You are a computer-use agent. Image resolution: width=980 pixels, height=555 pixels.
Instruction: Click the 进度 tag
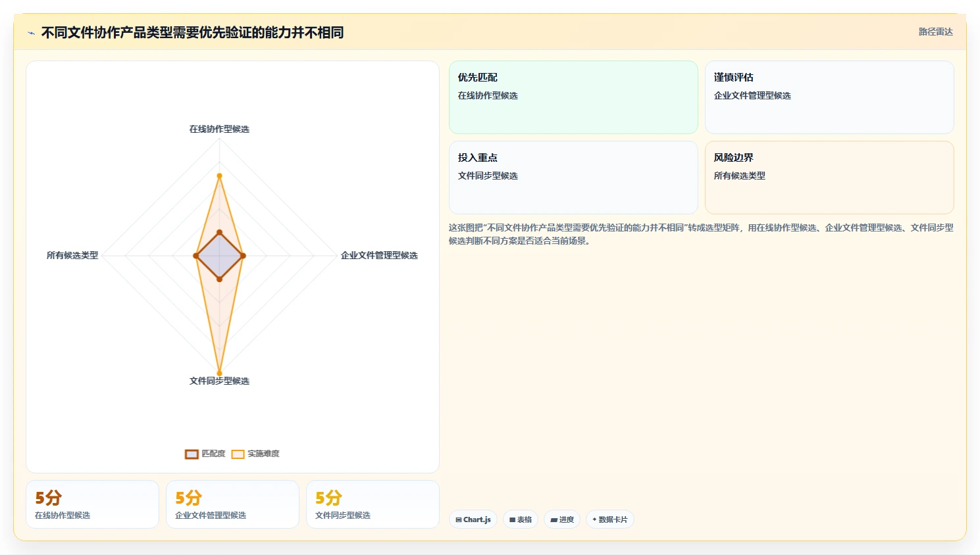(562, 519)
